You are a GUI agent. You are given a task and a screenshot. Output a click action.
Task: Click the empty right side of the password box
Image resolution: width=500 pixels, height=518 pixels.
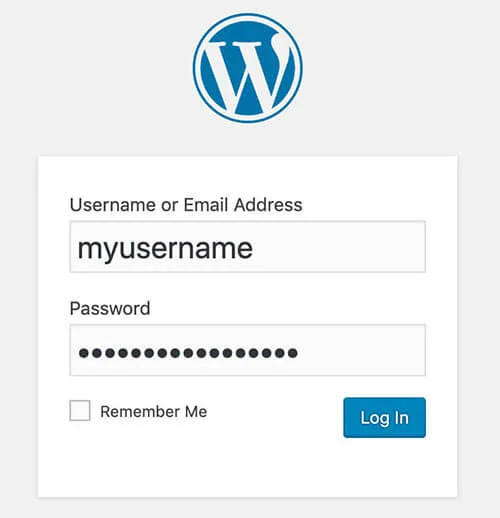362,350
